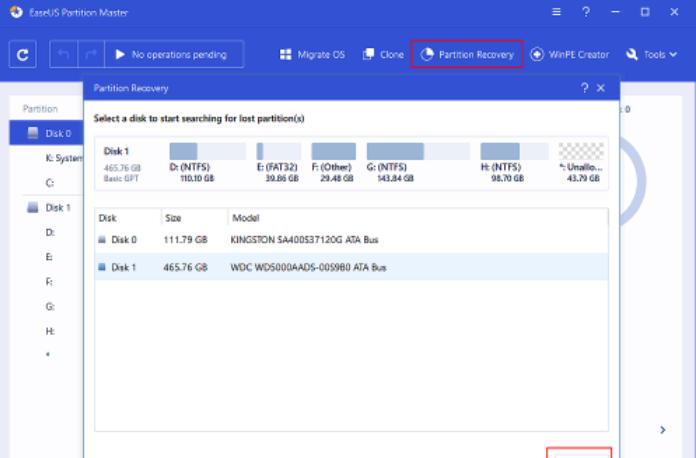Execute the No operations pending button

[174, 55]
